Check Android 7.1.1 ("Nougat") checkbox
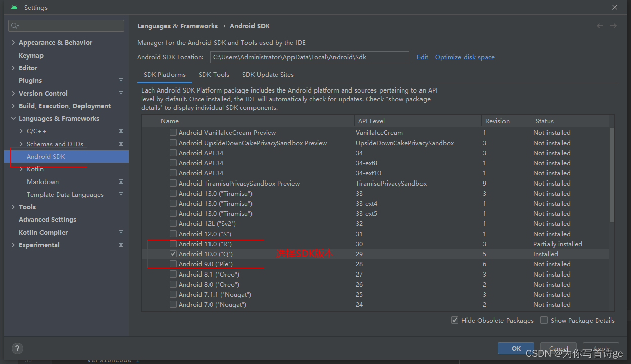 click(x=173, y=294)
